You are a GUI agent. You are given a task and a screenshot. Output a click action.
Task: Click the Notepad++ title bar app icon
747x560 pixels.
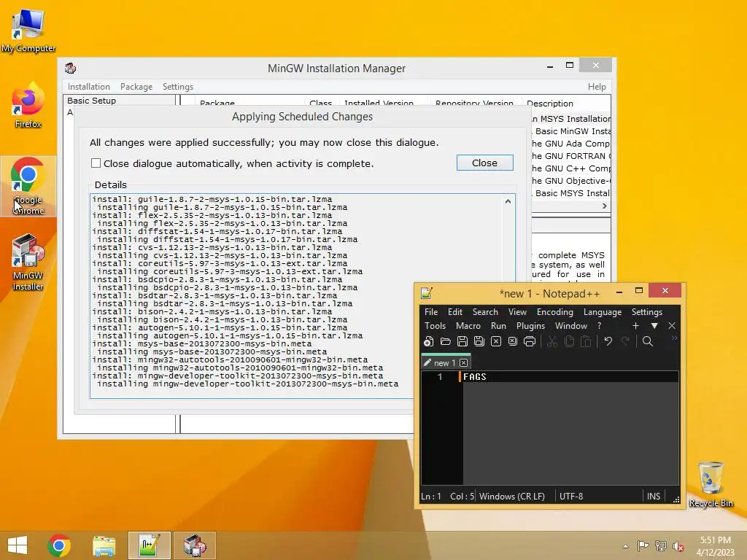(x=426, y=293)
